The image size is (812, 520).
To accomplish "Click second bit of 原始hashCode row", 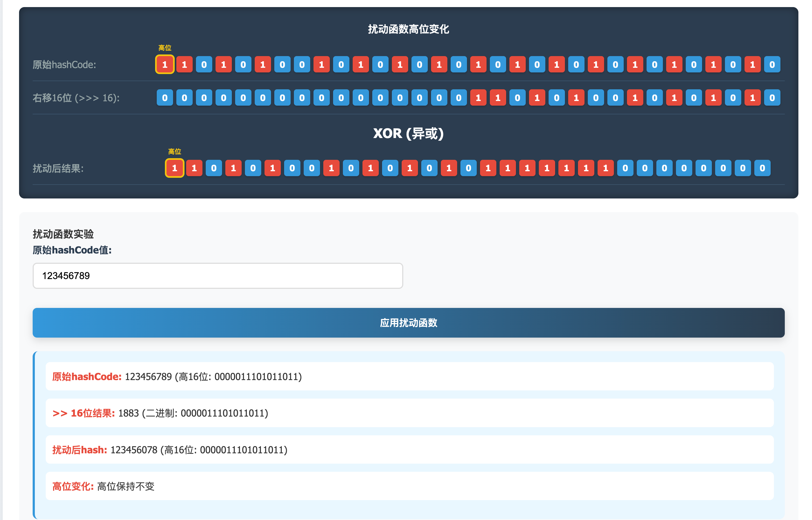I will 184,65.
